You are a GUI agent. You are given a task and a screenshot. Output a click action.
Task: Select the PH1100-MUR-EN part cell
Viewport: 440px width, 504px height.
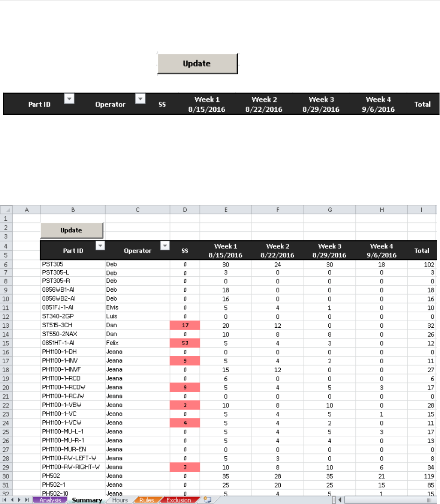pyautogui.click(x=73, y=449)
